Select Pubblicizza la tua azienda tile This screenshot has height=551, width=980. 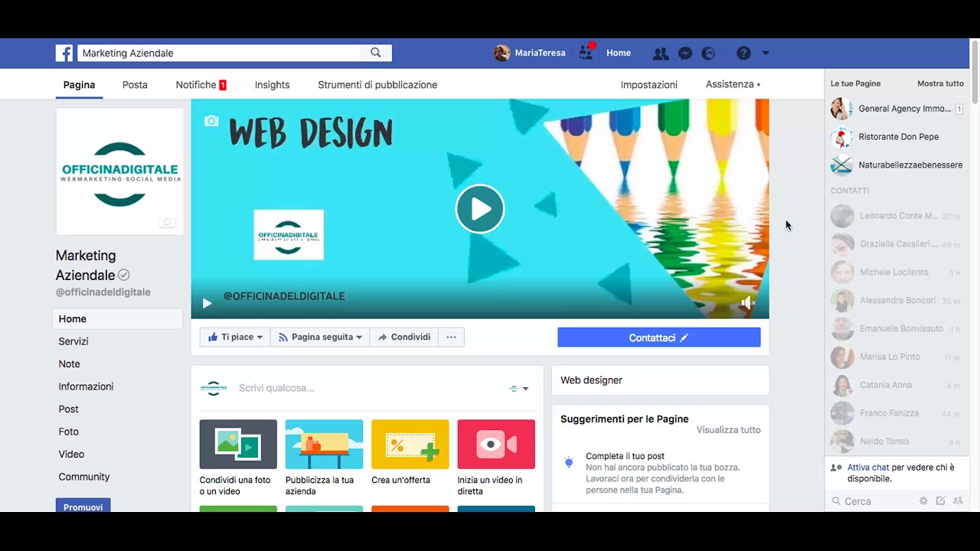click(x=324, y=458)
